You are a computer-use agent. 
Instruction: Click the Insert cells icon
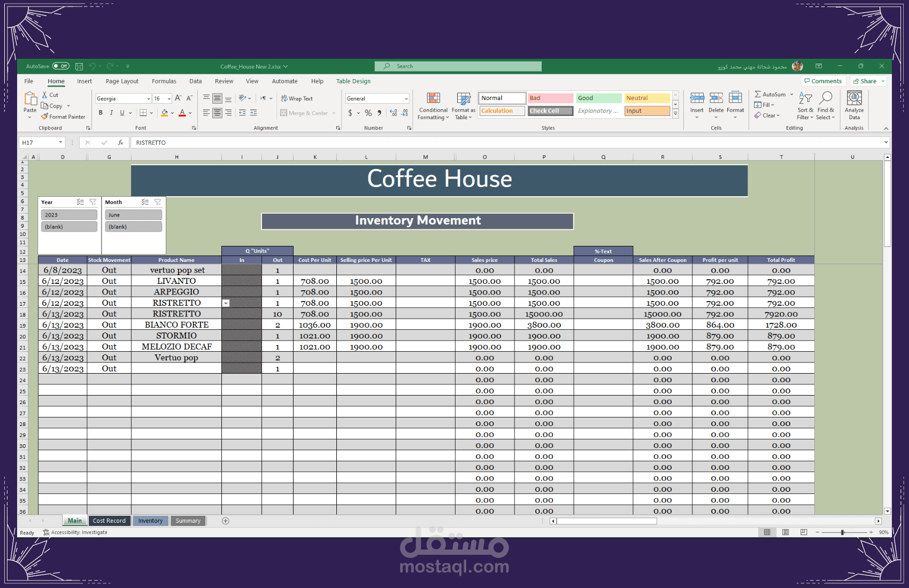pos(697,97)
